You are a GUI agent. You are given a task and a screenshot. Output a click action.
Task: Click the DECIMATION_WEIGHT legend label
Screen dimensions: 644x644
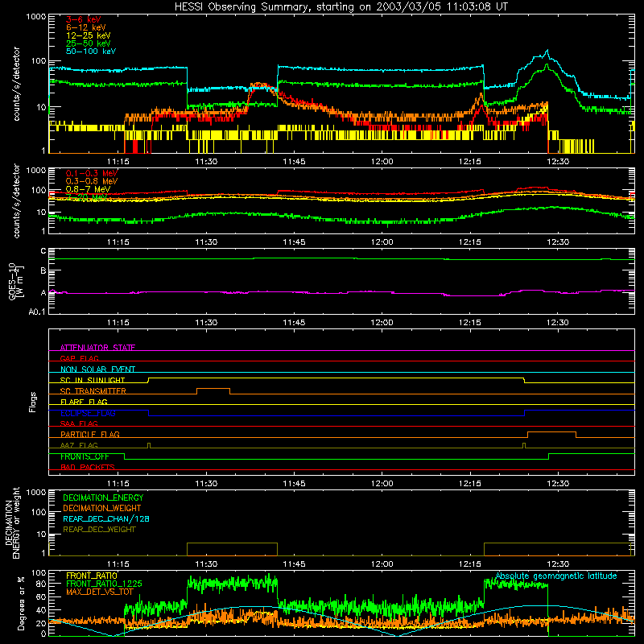point(102,509)
